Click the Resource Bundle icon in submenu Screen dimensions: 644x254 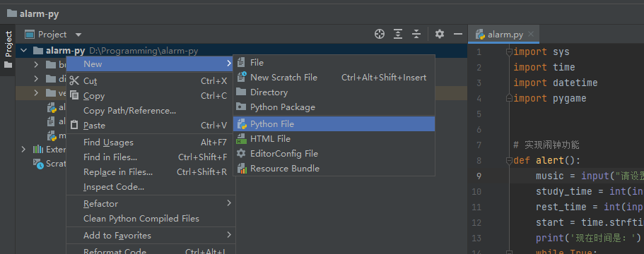pos(242,169)
